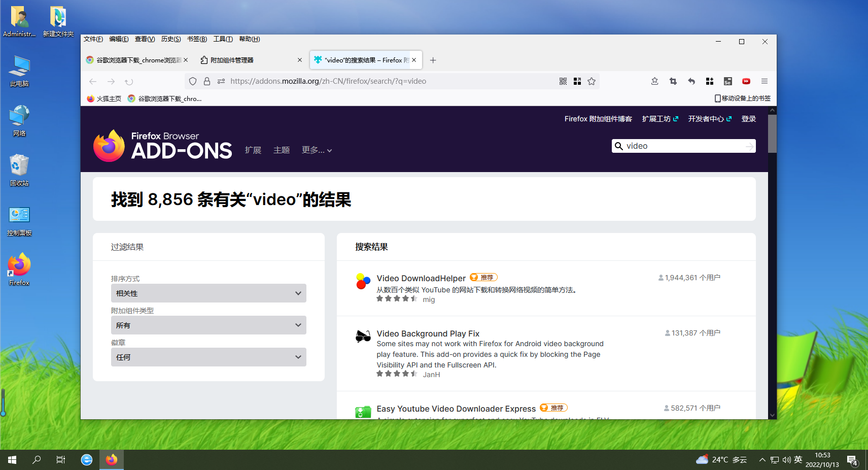Image resolution: width=868 pixels, height=470 pixels.
Task: Click the Firefox ADD-ONS logo
Action: click(x=163, y=146)
